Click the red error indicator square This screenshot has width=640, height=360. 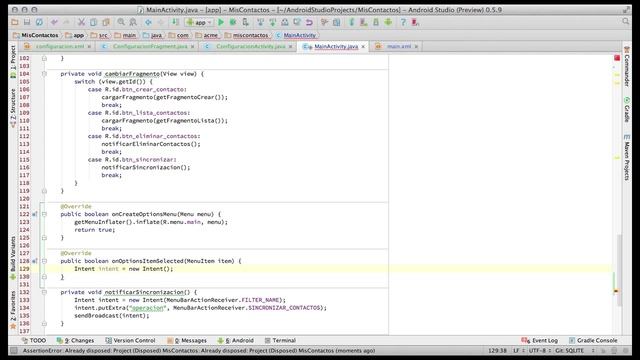tap(617, 58)
